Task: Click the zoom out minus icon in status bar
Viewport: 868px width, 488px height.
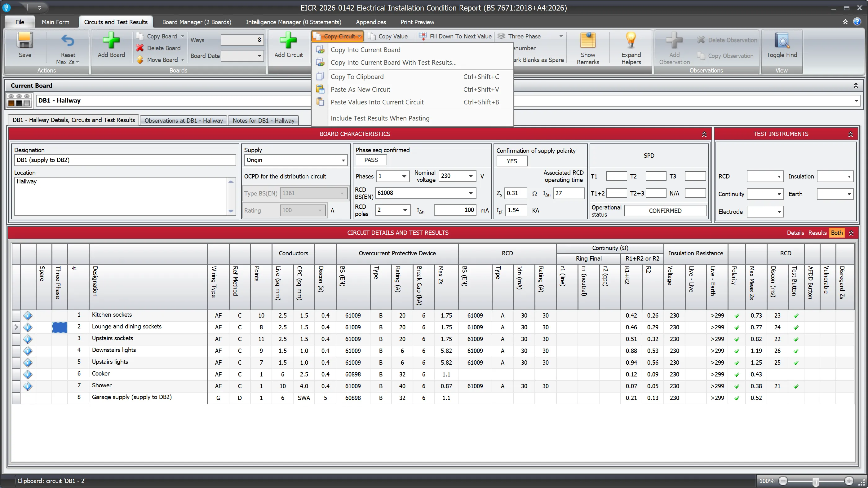Action: (x=783, y=481)
